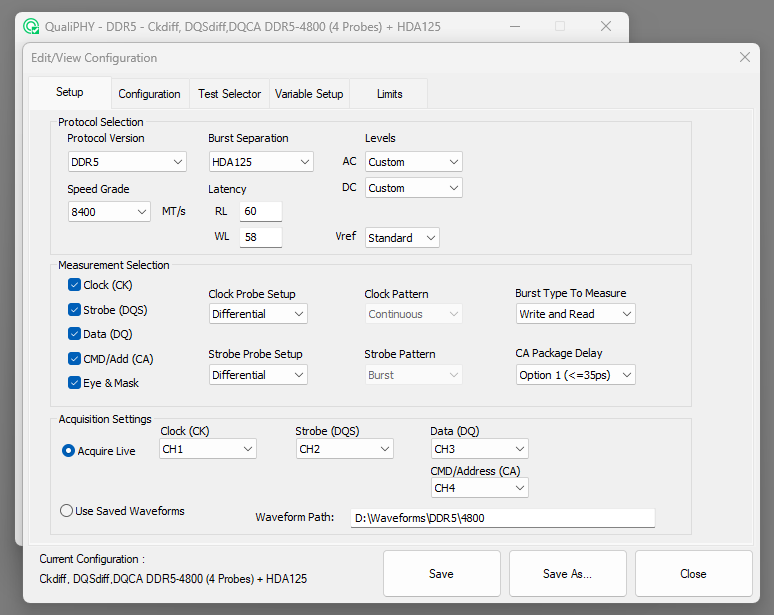Click the RL latency field
Screen dimensions: 774x615
click(x=261, y=211)
